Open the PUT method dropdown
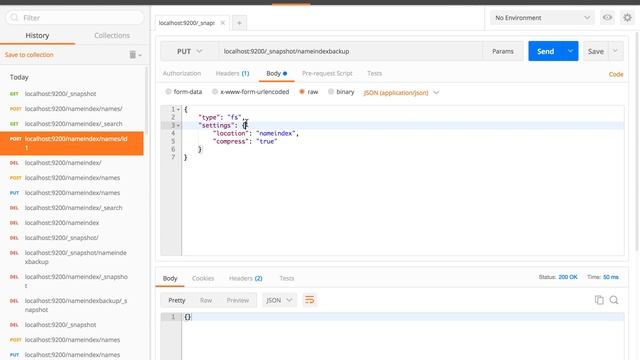Screen dimensions: 640x360 189,51
